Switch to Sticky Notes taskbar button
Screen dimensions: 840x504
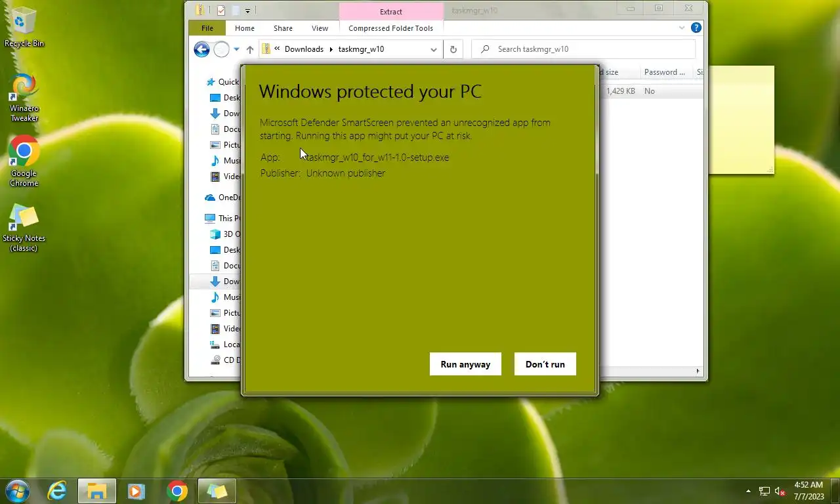point(217,491)
